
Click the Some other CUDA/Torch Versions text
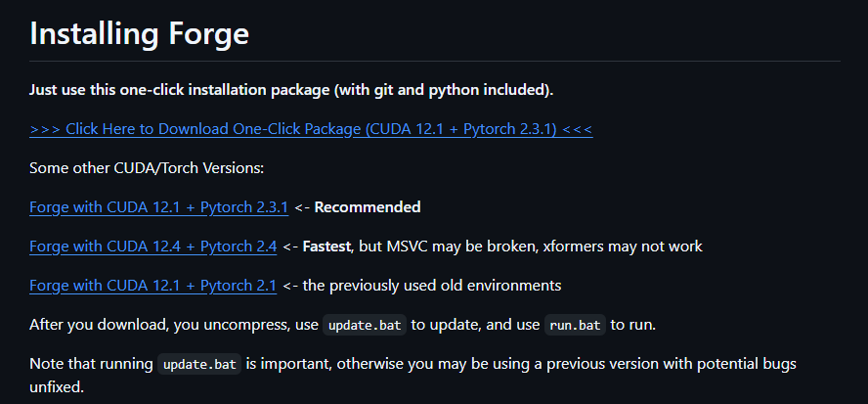(x=147, y=168)
